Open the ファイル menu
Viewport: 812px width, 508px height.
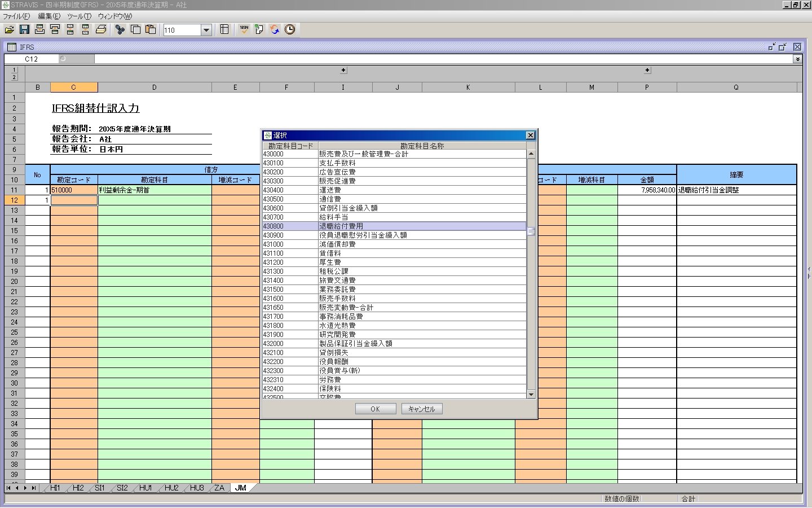click(x=16, y=16)
